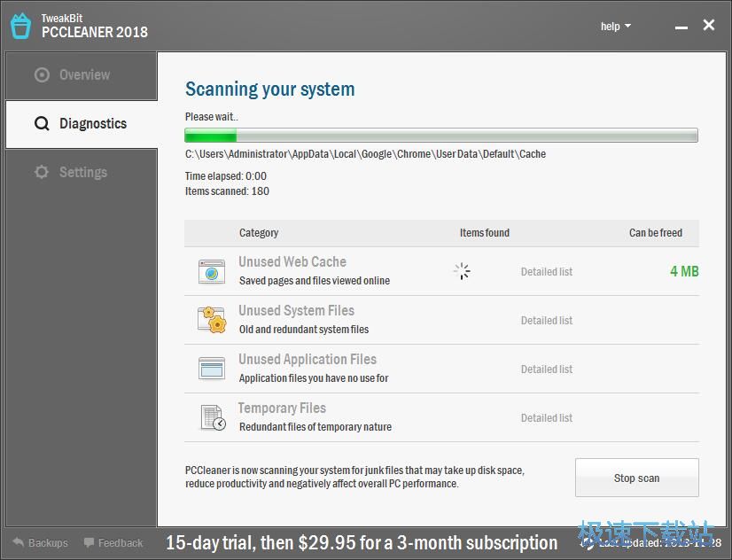The image size is (732, 560).
Task: Select Unused Web Cache category title
Action: pyautogui.click(x=292, y=261)
